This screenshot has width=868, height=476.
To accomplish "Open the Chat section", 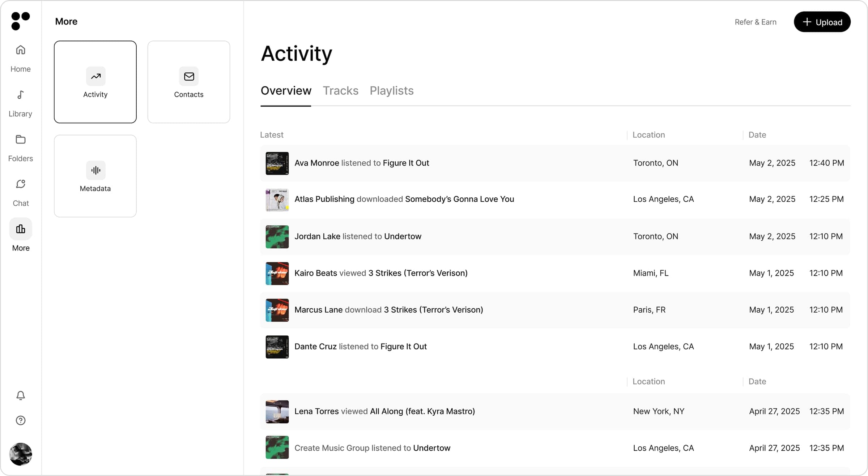I will 21,193.
